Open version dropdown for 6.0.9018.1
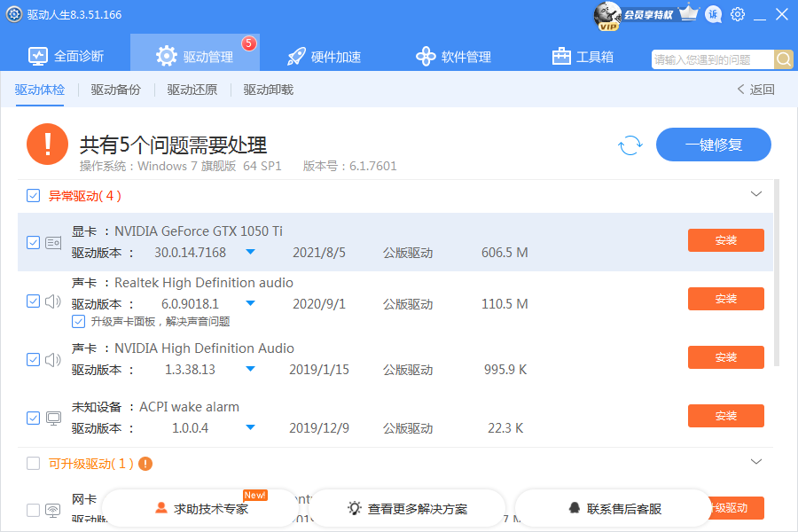 tap(250, 303)
